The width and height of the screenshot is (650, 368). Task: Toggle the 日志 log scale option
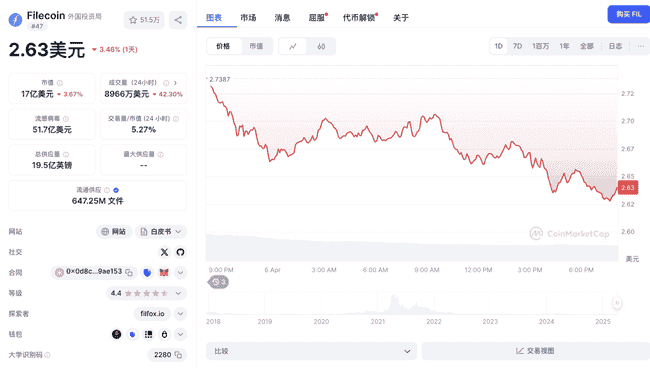615,46
